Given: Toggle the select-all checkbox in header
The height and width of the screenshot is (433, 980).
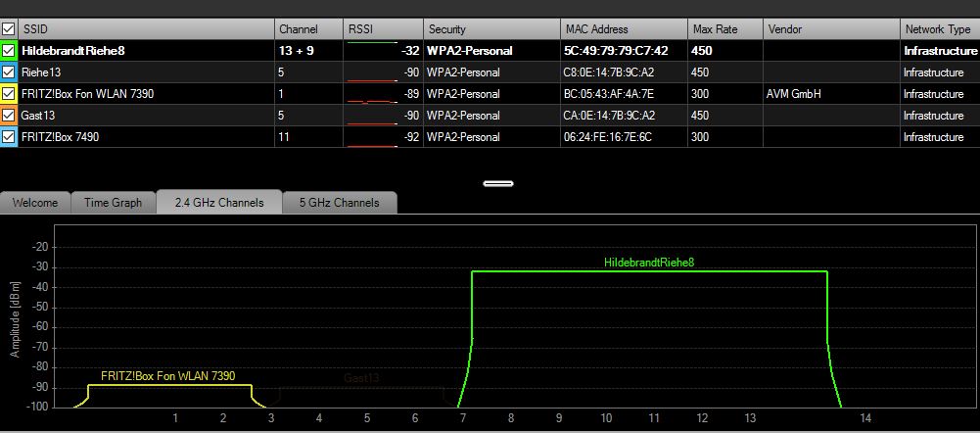Looking at the screenshot, I should pos(8,28).
